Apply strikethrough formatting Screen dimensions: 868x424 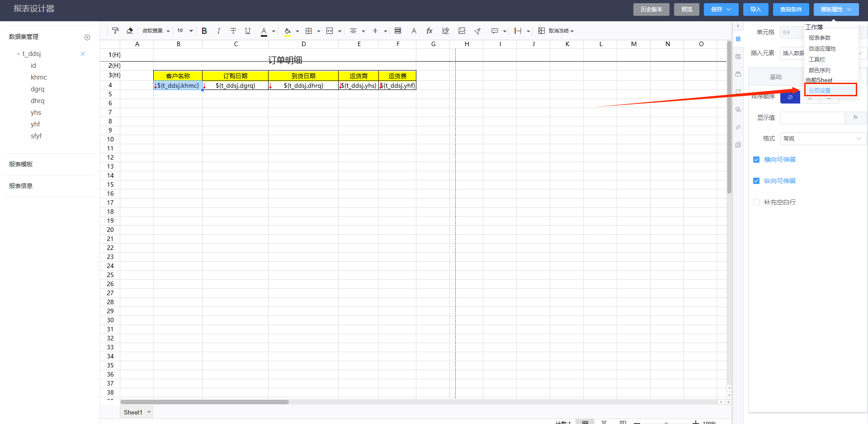[x=233, y=31]
